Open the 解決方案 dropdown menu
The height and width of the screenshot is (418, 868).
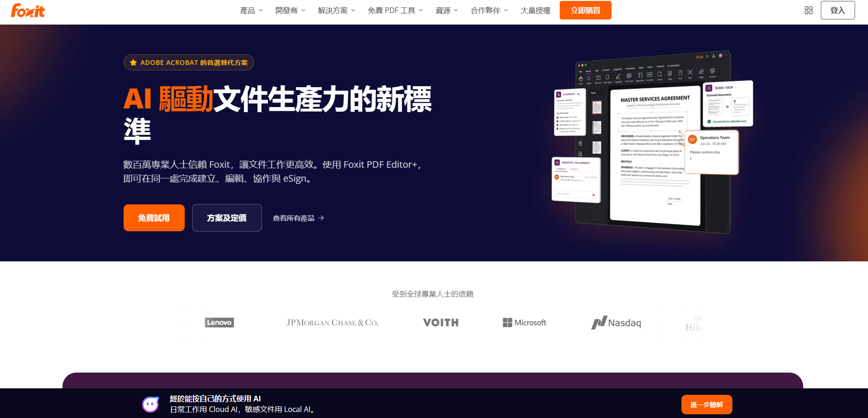click(x=337, y=11)
